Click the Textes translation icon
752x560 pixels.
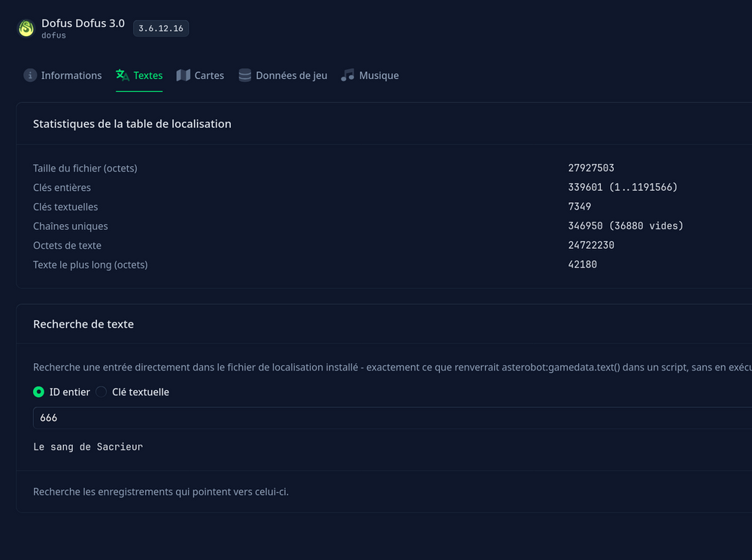click(x=123, y=75)
